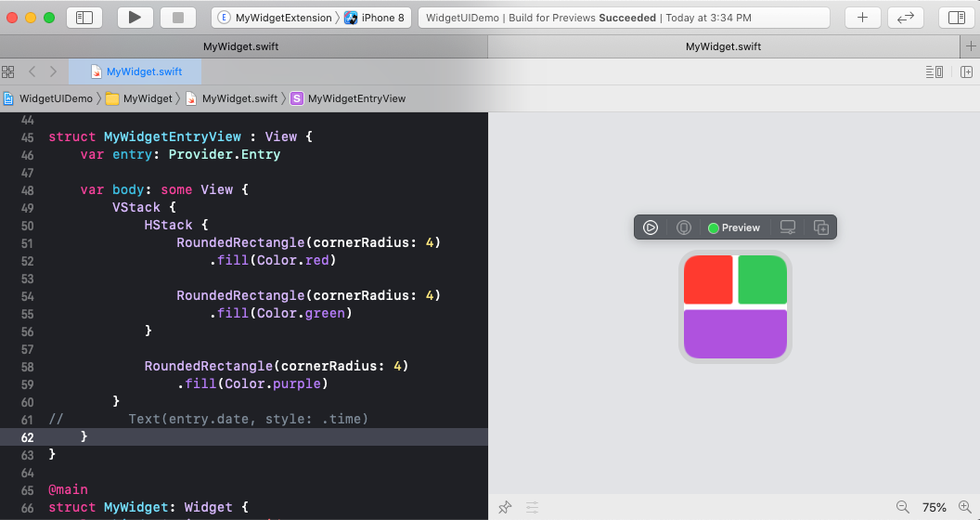Viewport: 980px width, 520px height.
Task: Duplicate the preview in canvas
Action: click(x=820, y=227)
